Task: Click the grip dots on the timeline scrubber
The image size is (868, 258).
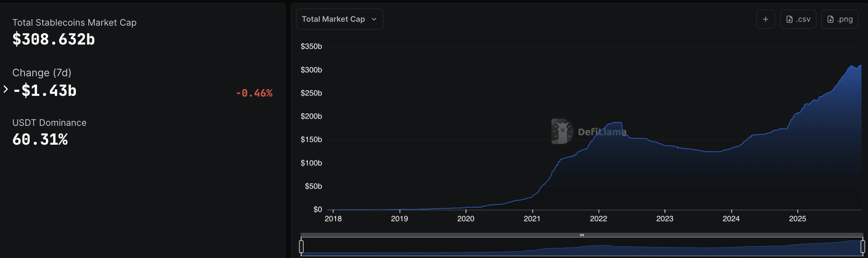Action: click(x=582, y=234)
